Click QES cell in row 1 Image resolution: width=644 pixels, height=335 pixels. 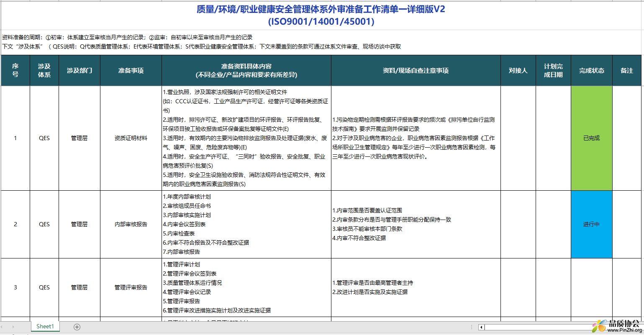[44, 138]
